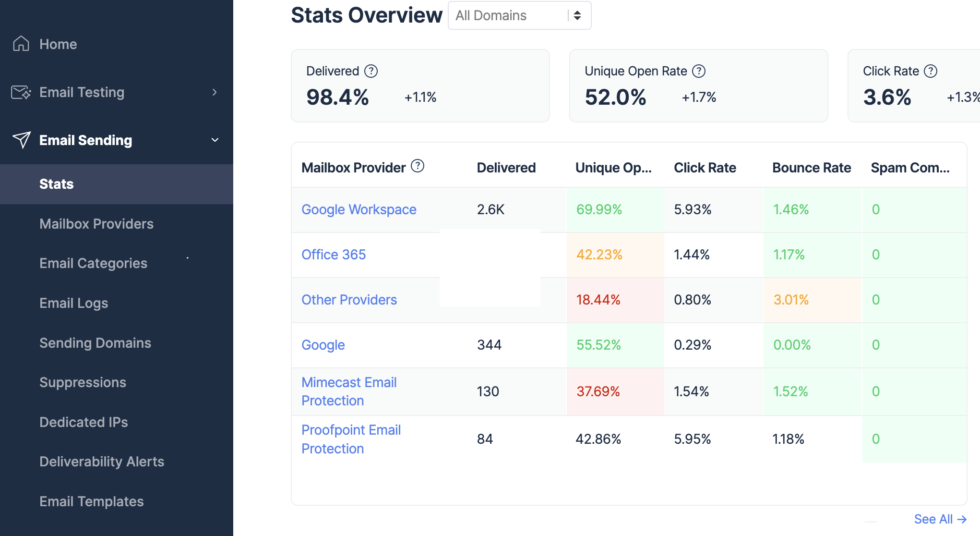The width and height of the screenshot is (980, 536).
Task: Select Stats in the sidebar
Action: (x=56, y=184)
